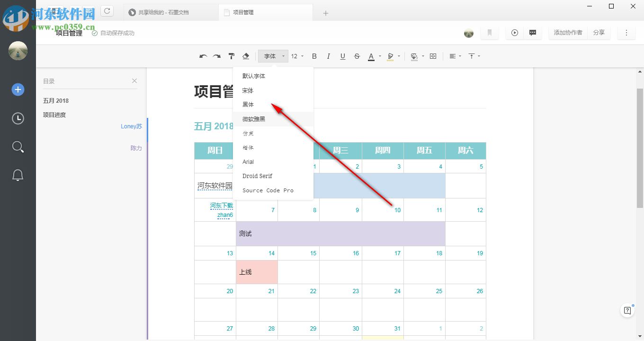
Task: Open the highlight color dropdown arrow
Action: 399,56
